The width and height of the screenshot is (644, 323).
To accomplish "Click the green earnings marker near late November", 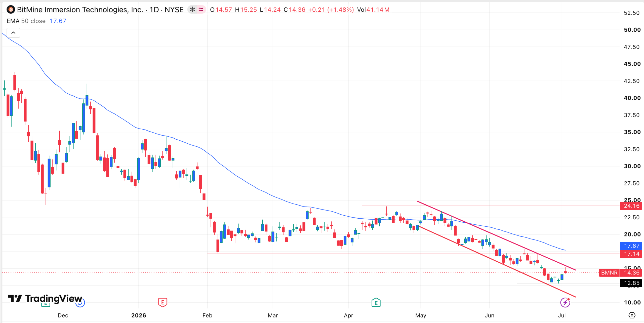I will pos(46,305).
